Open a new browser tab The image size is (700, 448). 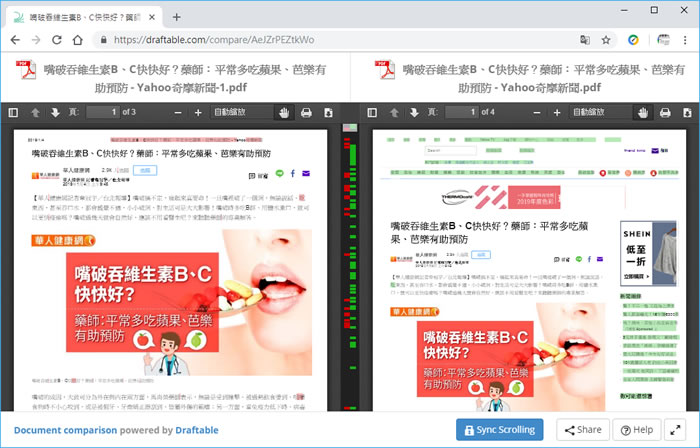click(x=176, y=17)
